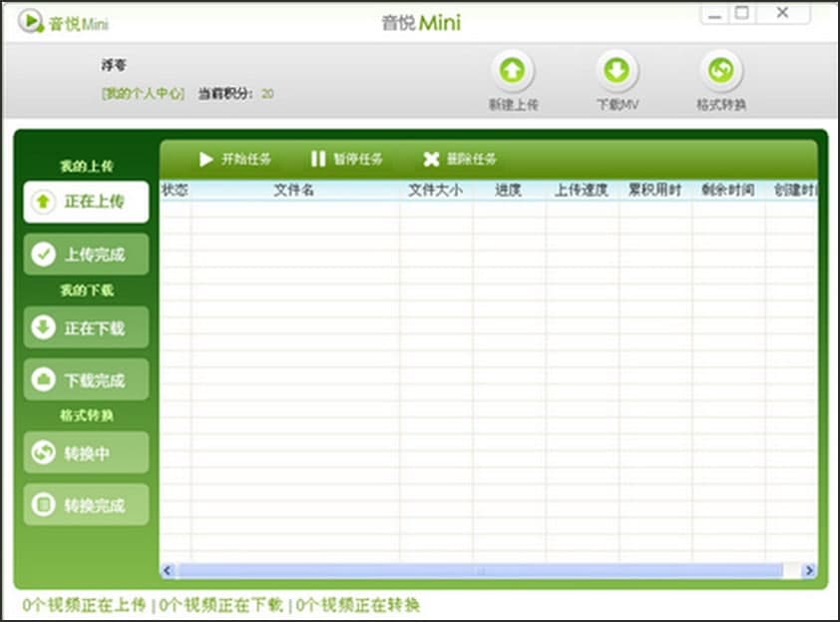
Task: Click the horizontal scrollbar left arrow
Action: click(168, 570)
